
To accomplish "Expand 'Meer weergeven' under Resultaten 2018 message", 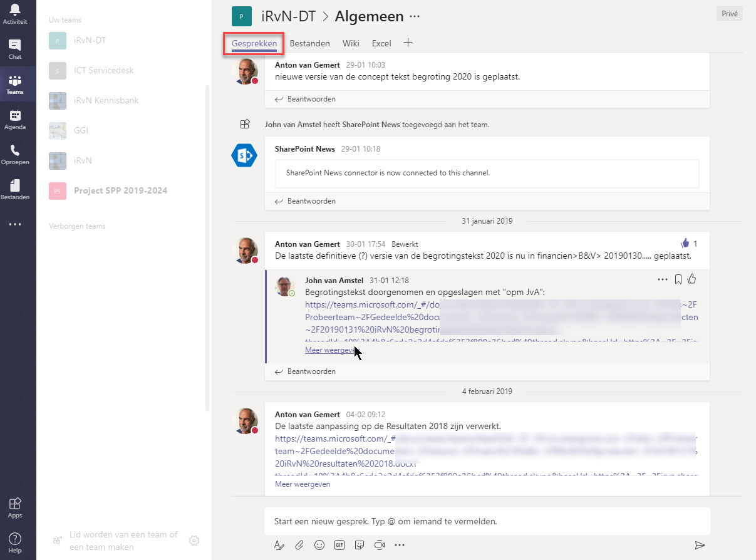I will 303,484.
